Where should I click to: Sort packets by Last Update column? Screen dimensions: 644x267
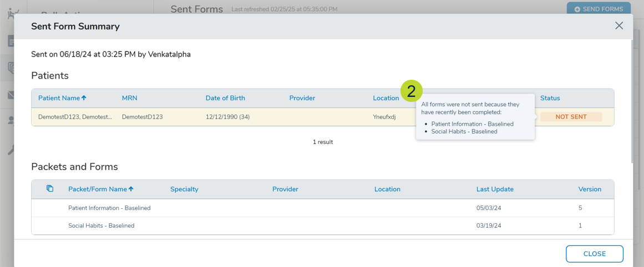(494, 189)
